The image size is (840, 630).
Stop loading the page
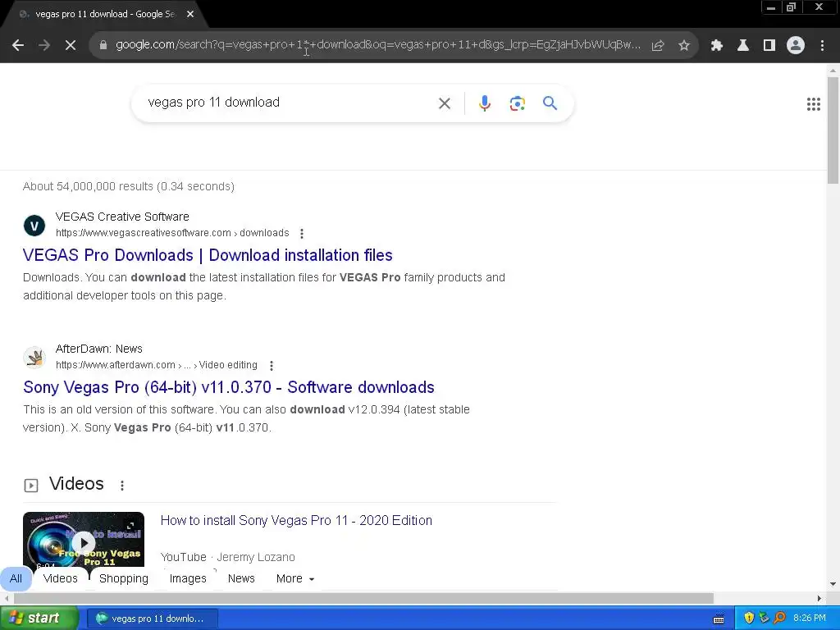point(71,46)
